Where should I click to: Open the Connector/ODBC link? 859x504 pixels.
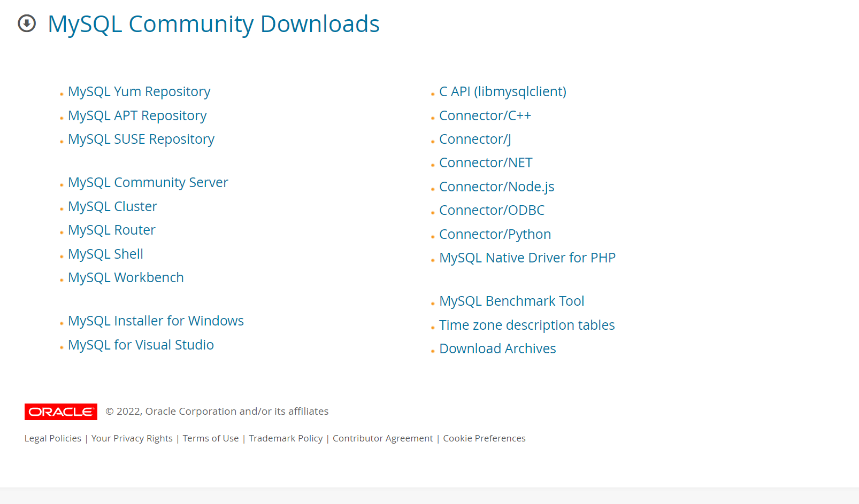(492, 210)
